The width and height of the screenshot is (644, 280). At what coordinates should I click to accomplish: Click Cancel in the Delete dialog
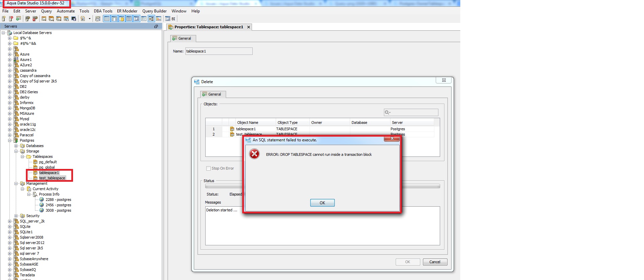435,262
